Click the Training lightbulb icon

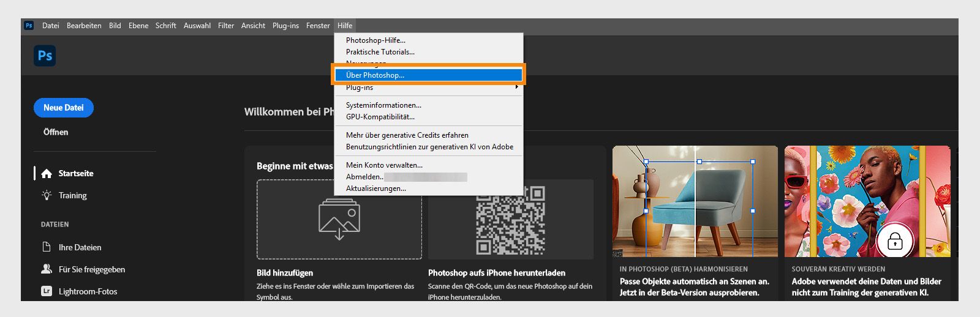click(47, 195)
